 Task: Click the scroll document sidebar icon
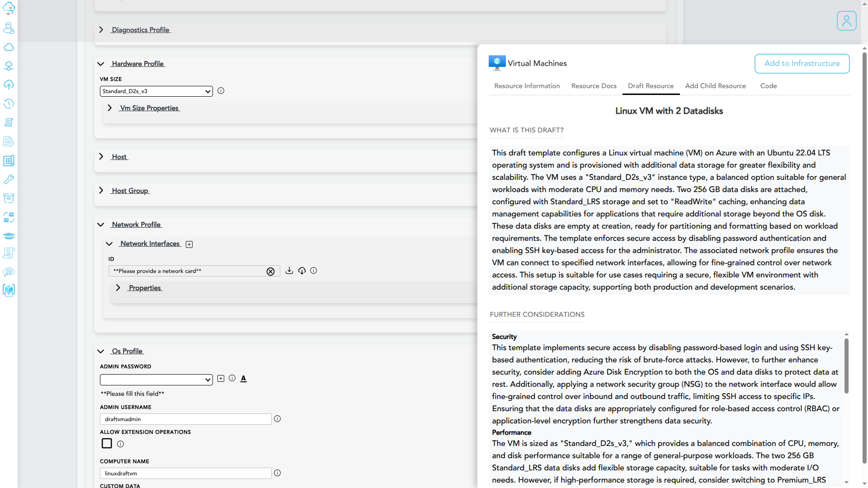[x=9, y=122]
